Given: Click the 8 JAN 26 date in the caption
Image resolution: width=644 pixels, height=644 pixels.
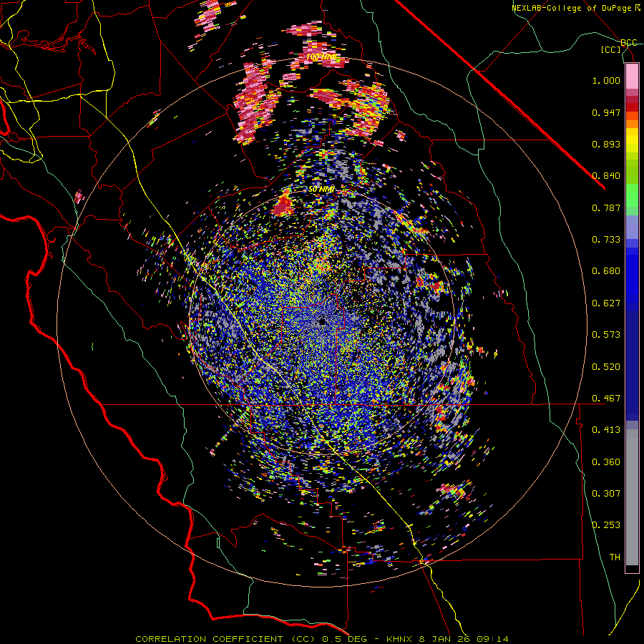Looking at the screenshot, I should click(x=444, y=639).
